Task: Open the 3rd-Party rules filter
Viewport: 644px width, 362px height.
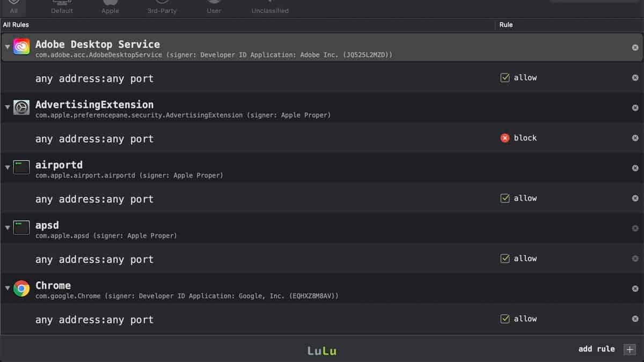Action: [x=162, y=6]
